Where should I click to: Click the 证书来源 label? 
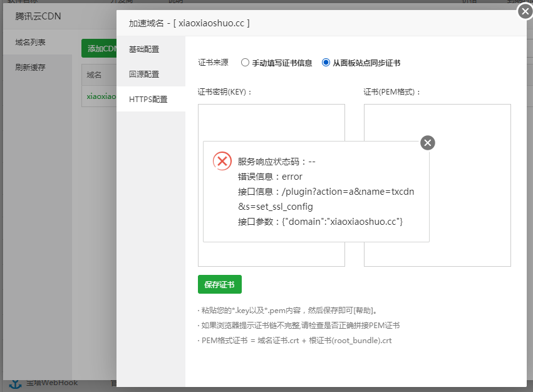point(213,63)
